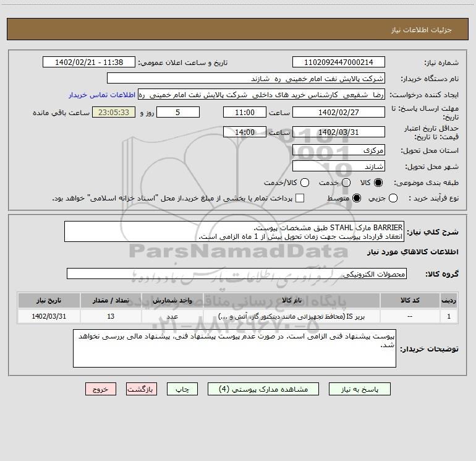This screenshot has width=476, height=461.
Task: Click the بازگشت back button
Action: pos(142,389)
